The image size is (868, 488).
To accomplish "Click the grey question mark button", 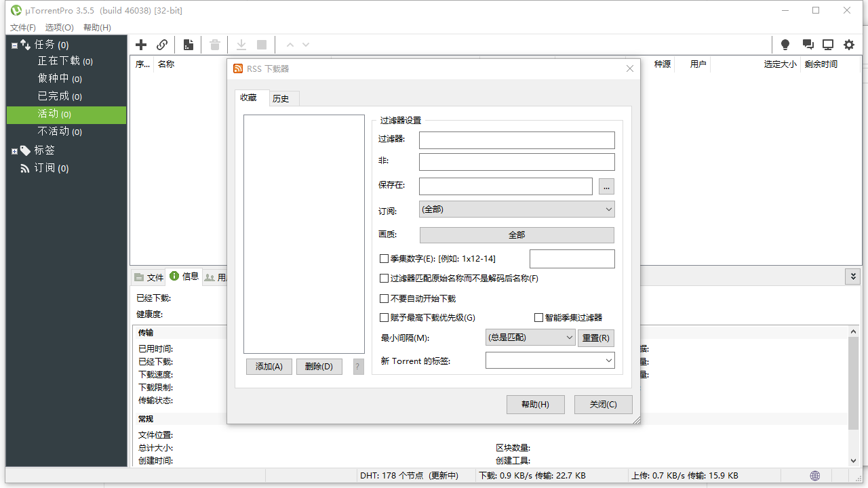I will click(x=359, y=367).
